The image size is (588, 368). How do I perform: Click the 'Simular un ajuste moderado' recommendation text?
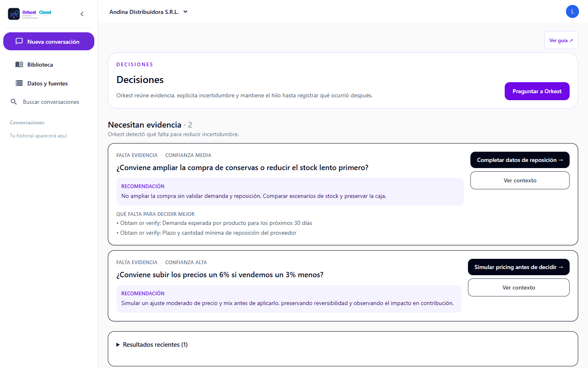[x=287, y=303]
